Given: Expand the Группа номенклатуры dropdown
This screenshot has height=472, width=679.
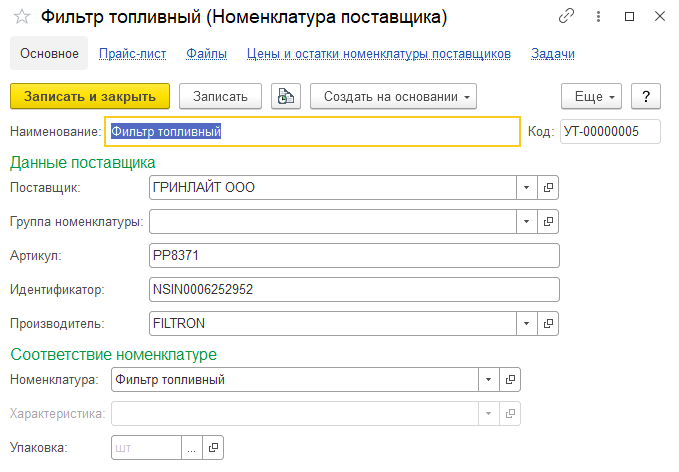Looking at the screenshot, I should click(527, 221).
